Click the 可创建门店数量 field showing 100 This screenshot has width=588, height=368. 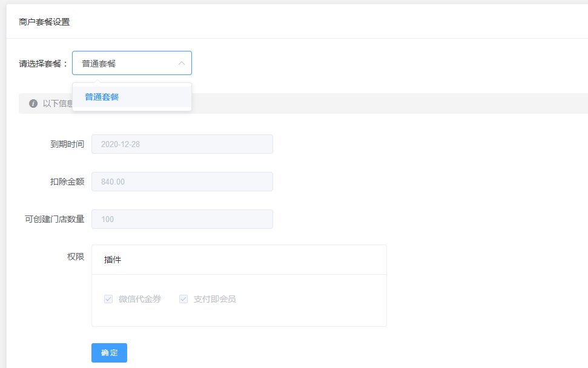(x=182, y=219)
